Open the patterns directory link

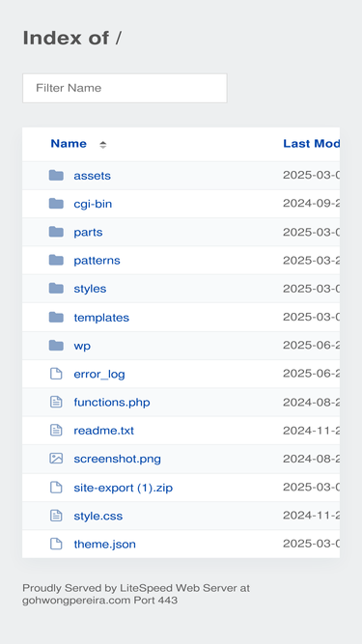[97, 261]
